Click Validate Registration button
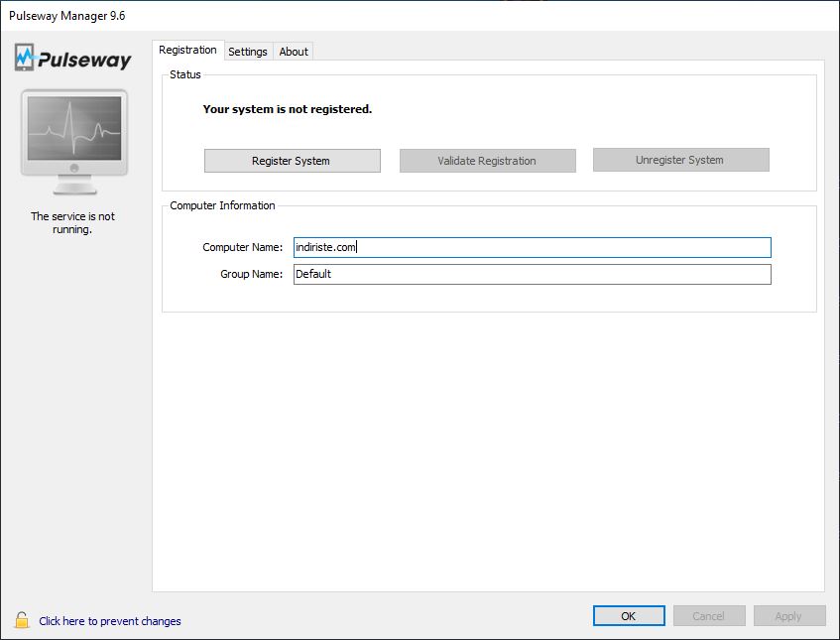The image size is (840, 640). (488, 161)
